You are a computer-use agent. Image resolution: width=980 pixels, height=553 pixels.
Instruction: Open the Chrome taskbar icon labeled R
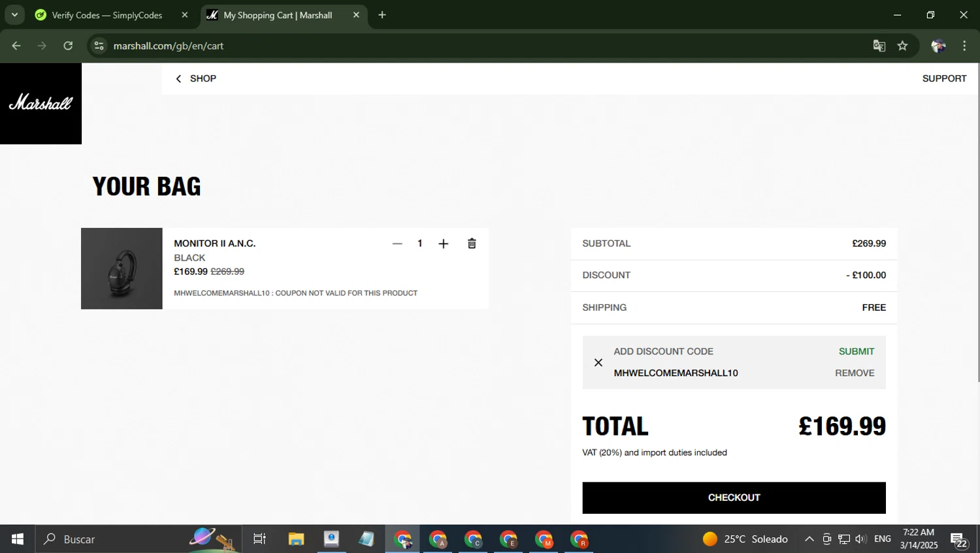click(580, 539)
